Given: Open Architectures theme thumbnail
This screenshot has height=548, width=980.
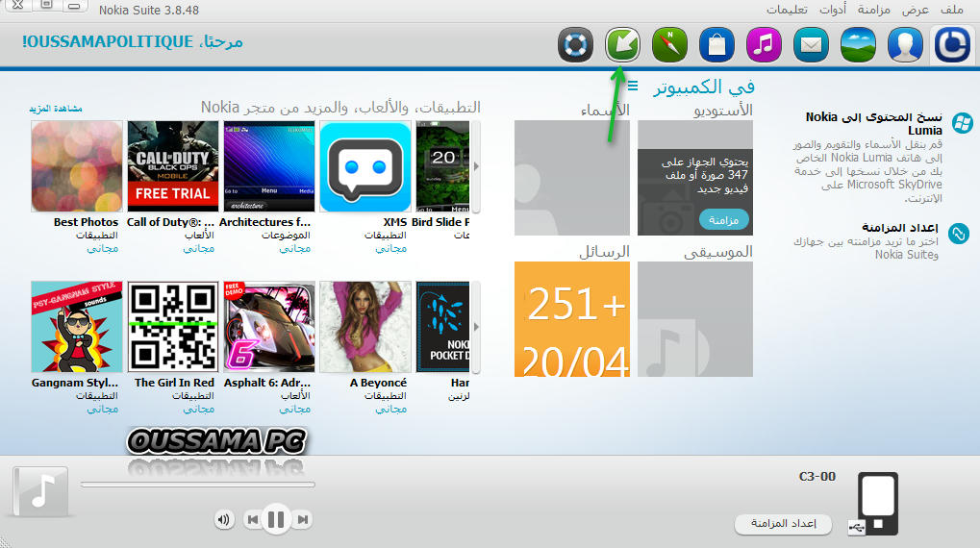Looking at the screenshot, I should (x=269, y=167).
